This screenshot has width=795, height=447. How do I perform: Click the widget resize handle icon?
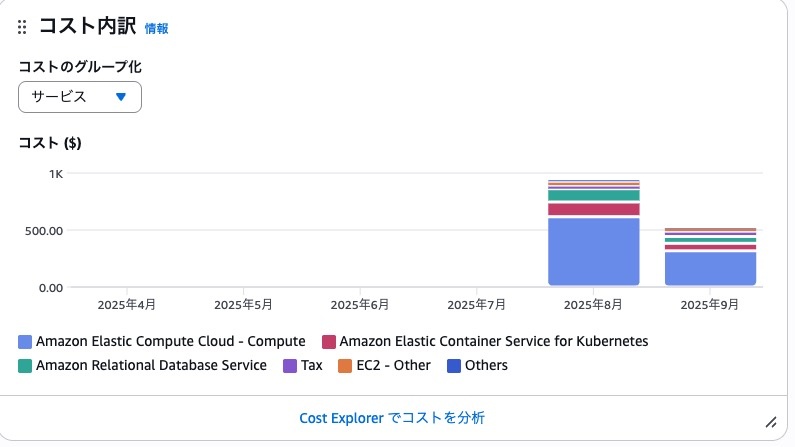click(x=771, y=422)
